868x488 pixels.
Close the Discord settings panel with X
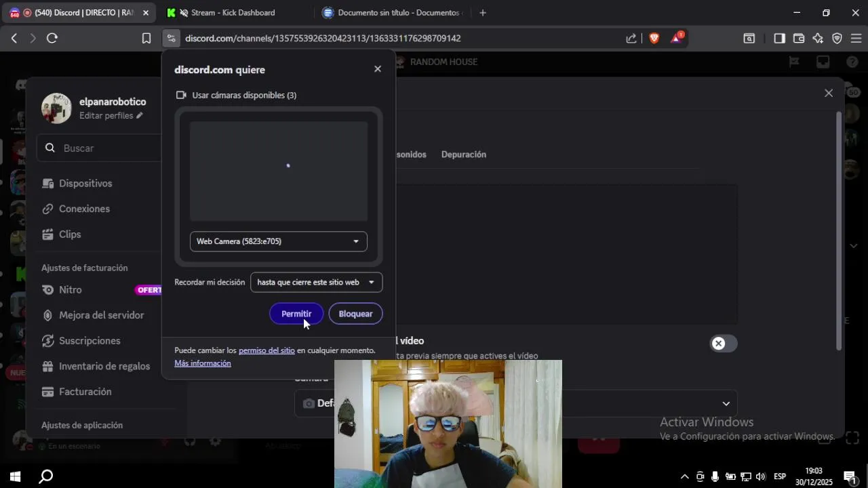point(829,94)
